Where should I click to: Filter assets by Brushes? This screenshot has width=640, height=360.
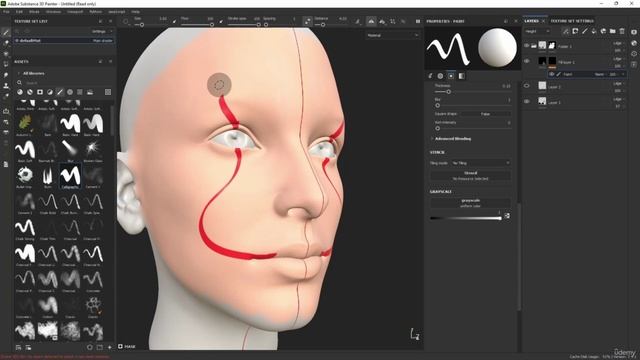point(60,92)
